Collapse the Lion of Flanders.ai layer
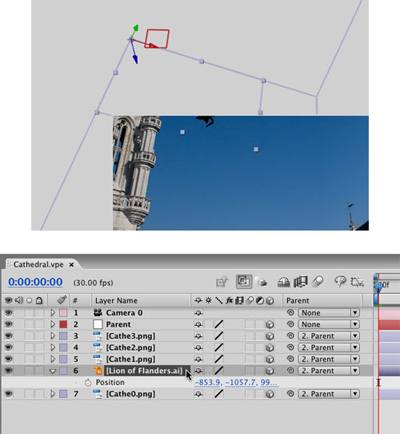 point(53,371)
